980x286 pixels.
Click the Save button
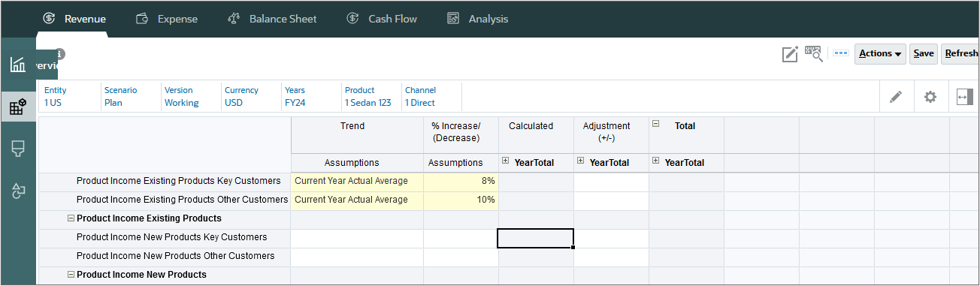click(924, 53)
